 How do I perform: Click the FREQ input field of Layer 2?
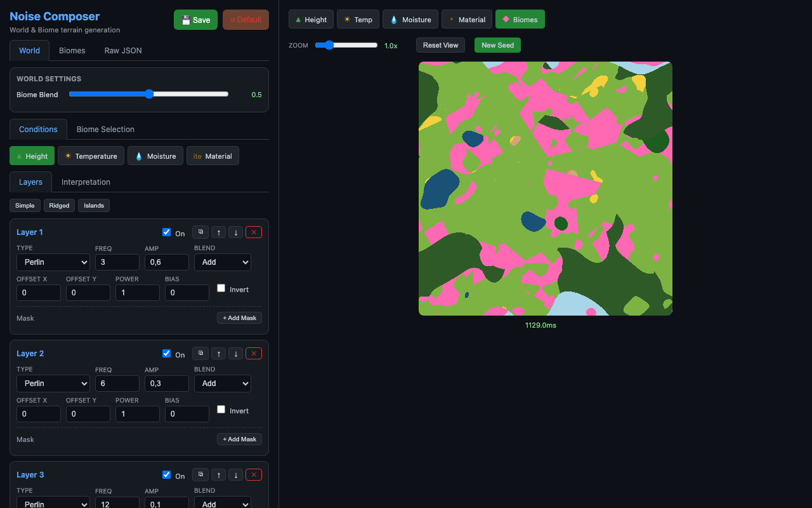click(x=117, y=383)
